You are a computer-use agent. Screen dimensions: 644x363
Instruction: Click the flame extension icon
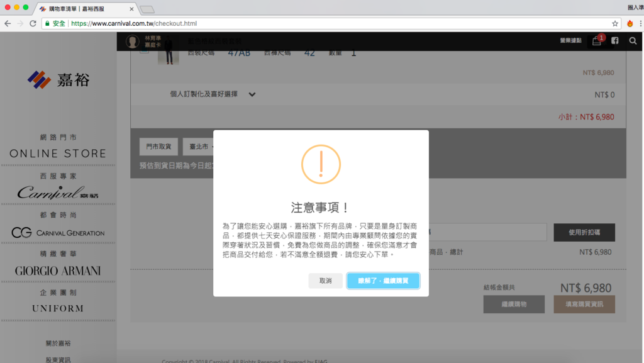point(630,23)
